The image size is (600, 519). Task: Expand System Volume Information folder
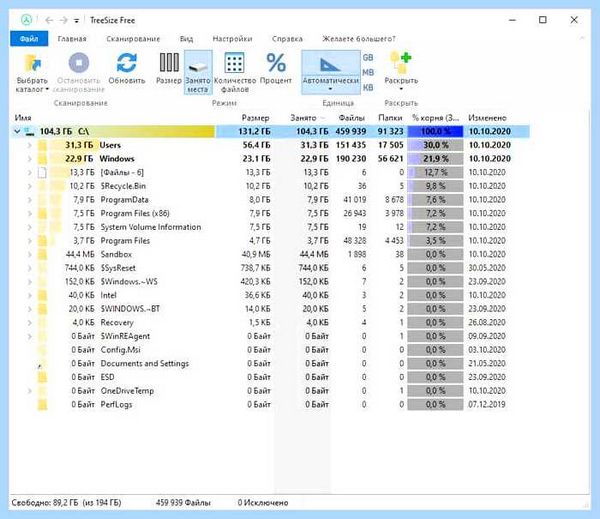coord(29,227)
